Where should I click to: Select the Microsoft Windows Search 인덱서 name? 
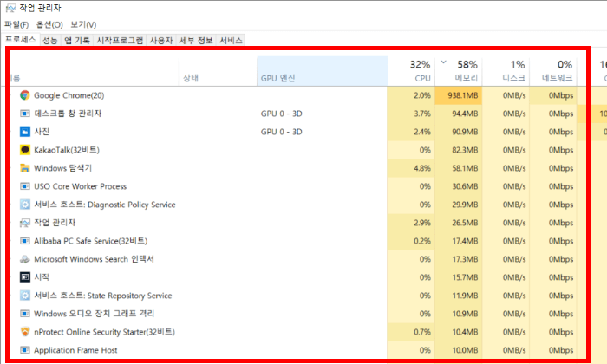coord(94,259)
